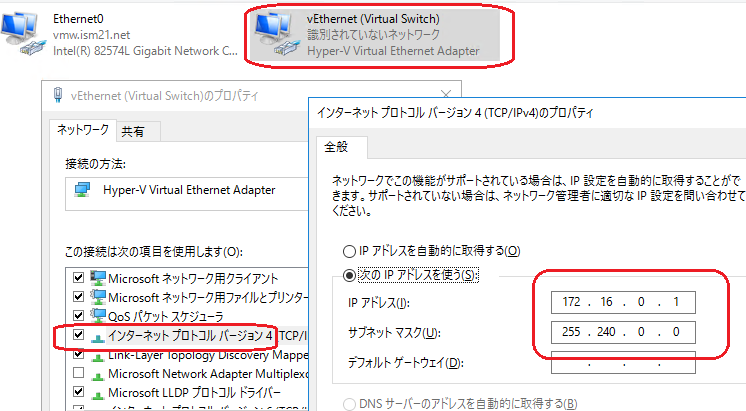Click the Link-Layer Topology Discovery Mapper icon
This screenshot has height=411, width=746.
tap(98, 354)
